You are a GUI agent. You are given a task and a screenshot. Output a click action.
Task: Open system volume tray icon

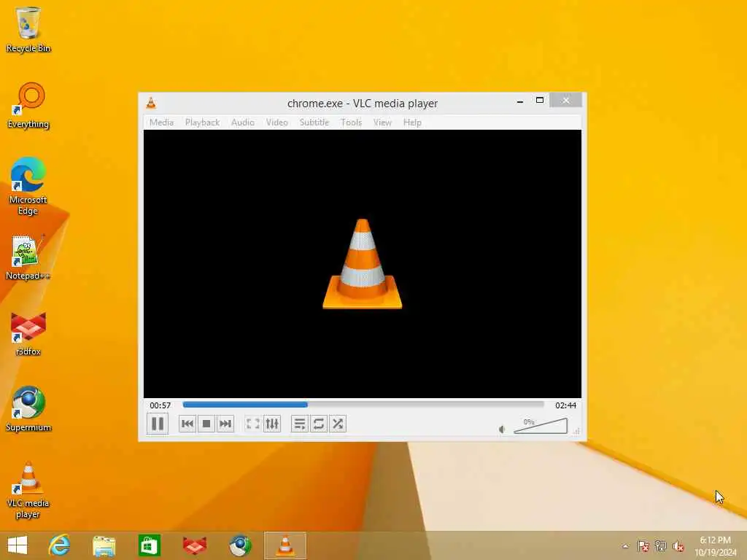678,545
